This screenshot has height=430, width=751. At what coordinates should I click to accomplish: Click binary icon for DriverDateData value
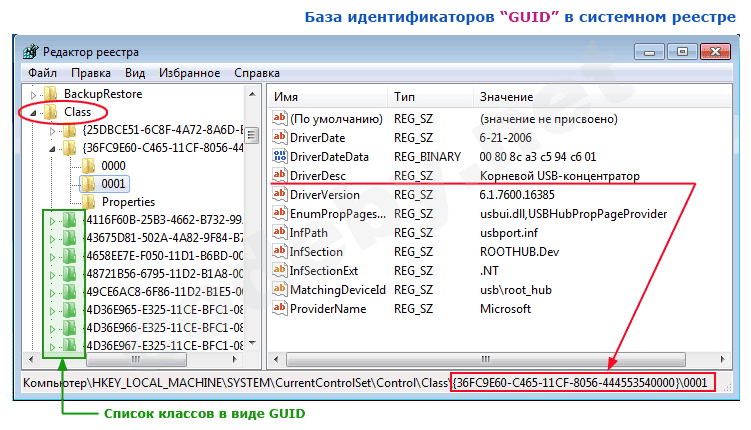click(x=280, y=156)
